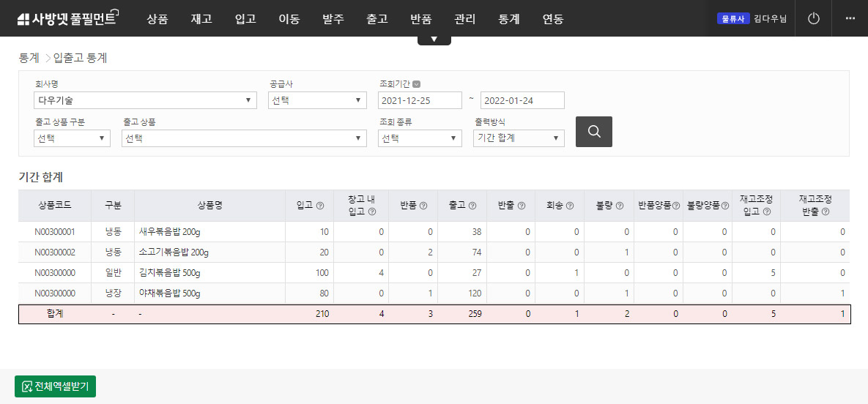Click help icon beside 회송 header
The image size is (868, 404).
[569, 206]
